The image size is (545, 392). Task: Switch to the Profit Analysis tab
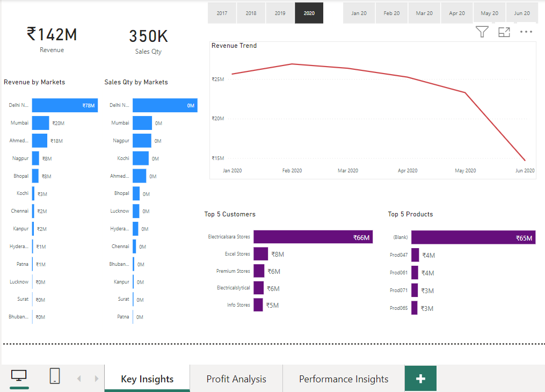pos(236,379)
